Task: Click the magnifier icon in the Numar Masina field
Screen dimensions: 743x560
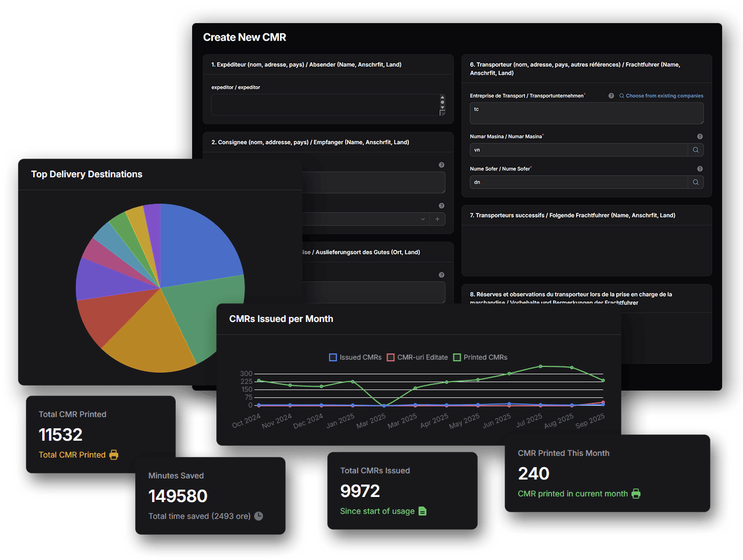Action: point(696,150)
